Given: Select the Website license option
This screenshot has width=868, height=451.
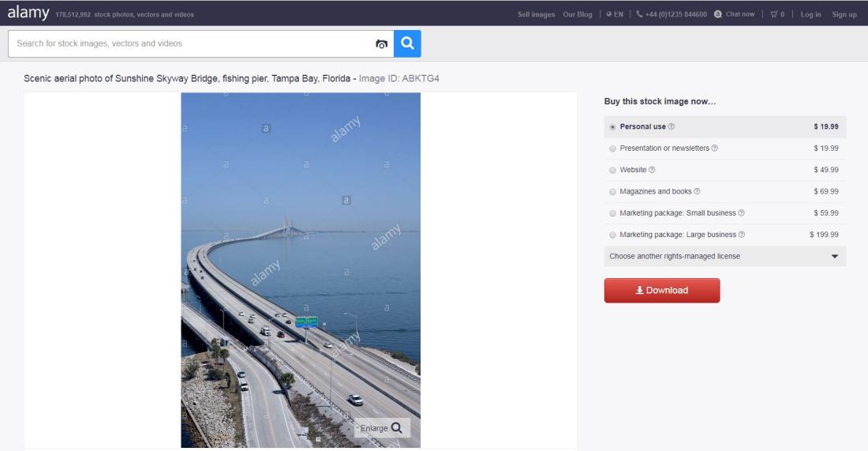Looking at the screenshot, I should coord(612,170).
